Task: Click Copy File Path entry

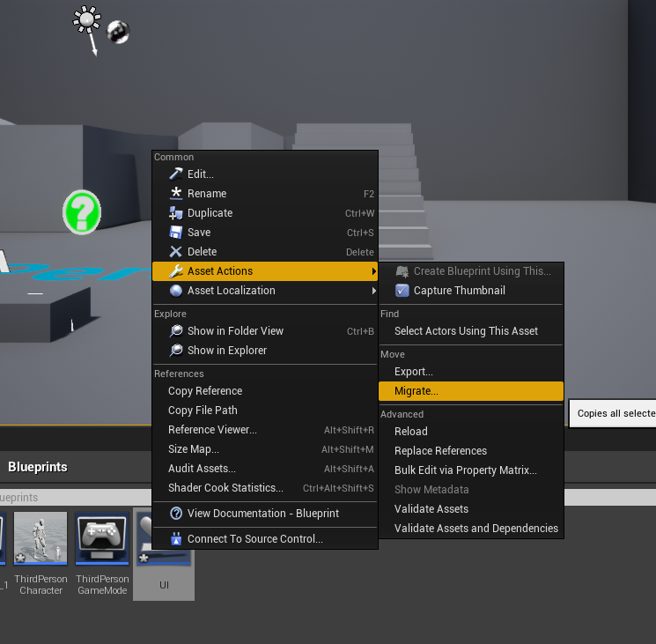Action: [265, 410]
